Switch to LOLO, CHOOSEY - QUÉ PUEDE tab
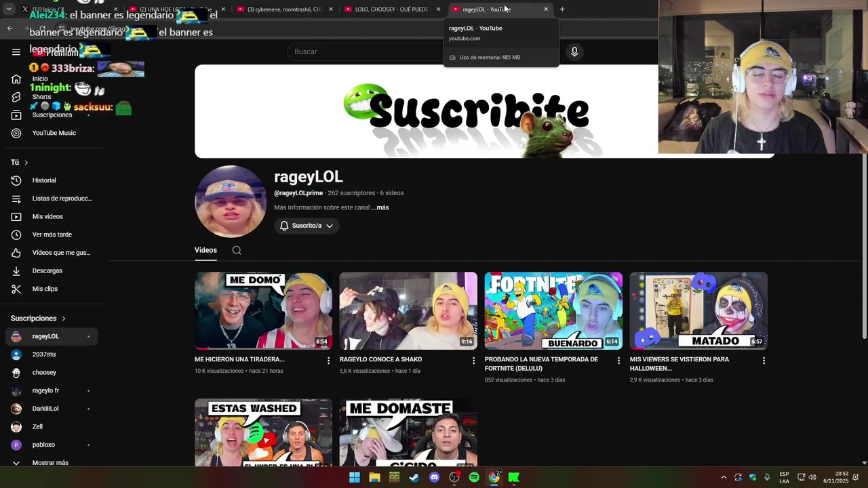The height and width of the screenshot is (488, 868). coord(393,9)
